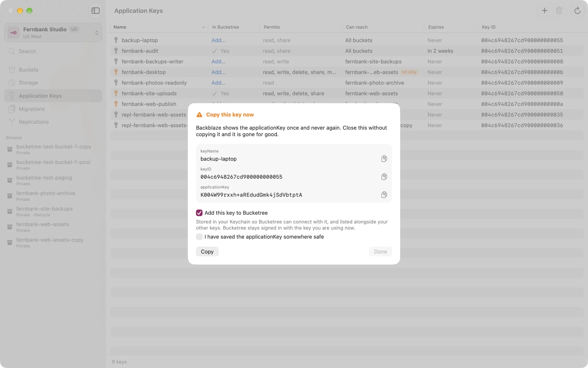
Task: Copy the keyID value with its copy icon
Action: (x=384, y=177)
